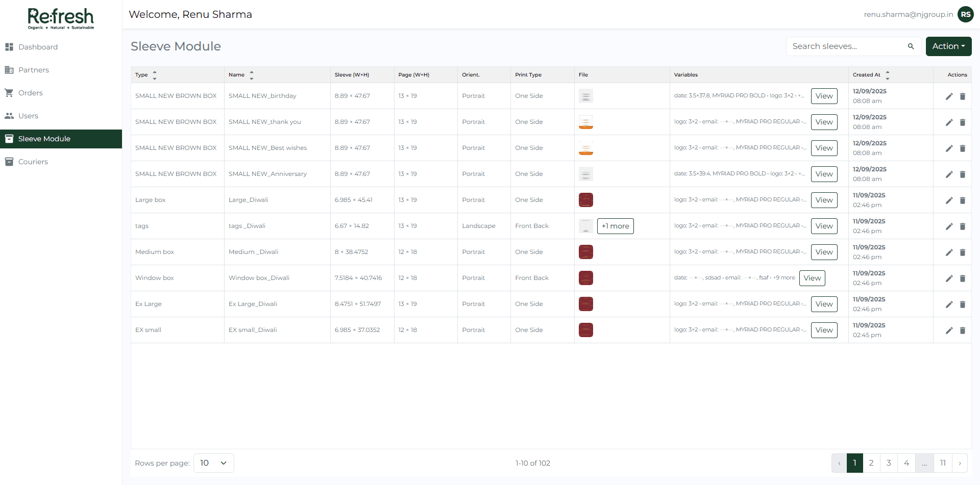Go to pagination page 3
The width and height of the screenshot is (980, 485).
click(x=889, y=463)
